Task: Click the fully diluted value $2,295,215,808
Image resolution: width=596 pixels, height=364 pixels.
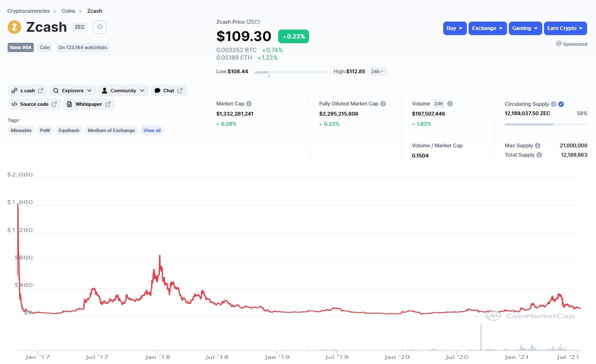Action: pyautogui.click(x=339, y=114)
